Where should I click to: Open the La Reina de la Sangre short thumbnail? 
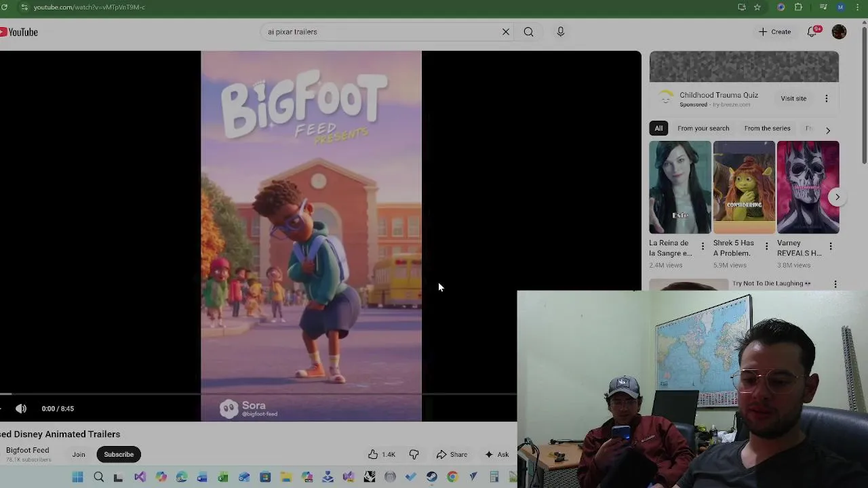pyautogui.click(x=680, y=187)
